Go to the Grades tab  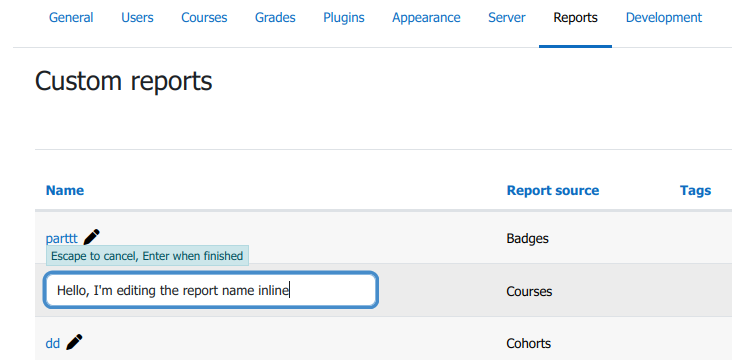tap(275, 18)
